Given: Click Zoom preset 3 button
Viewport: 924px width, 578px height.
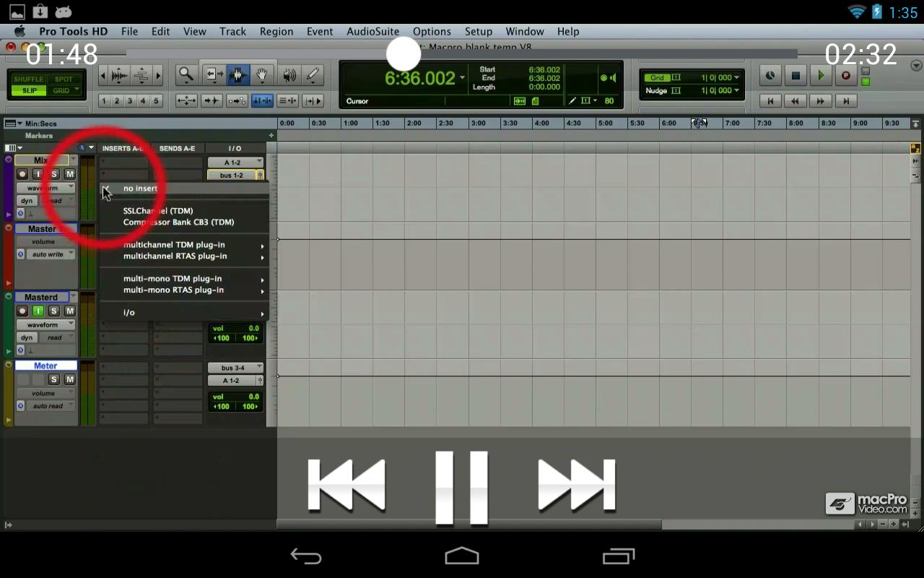Looking at the screenshot, I should click(130, 101).
